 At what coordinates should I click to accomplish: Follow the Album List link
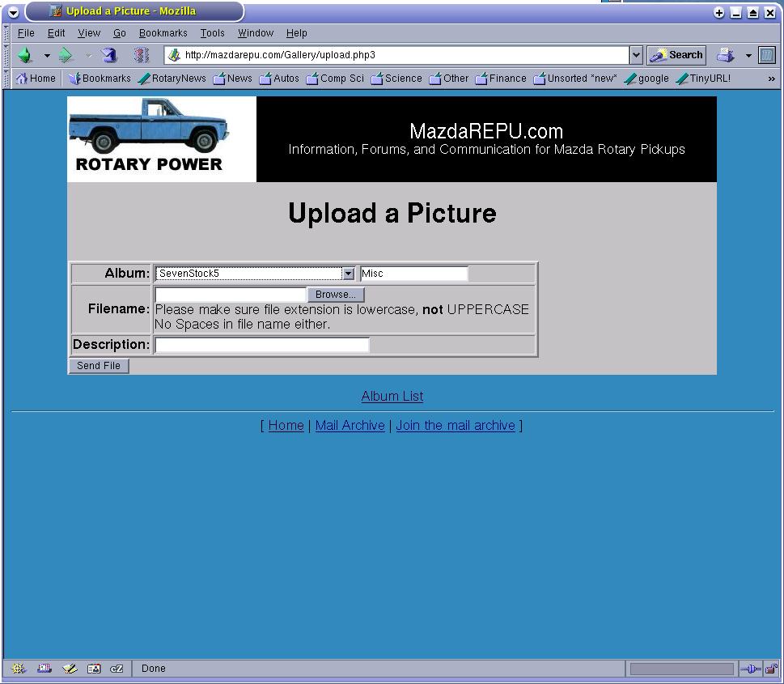[392, 397]
